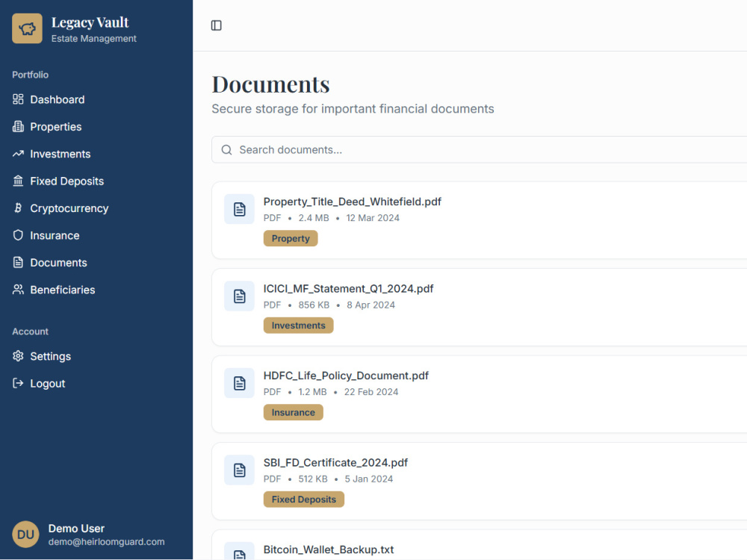Image resolution: width=747 pixels, height=560 pixels.
Task: Click the '5 Jan 2024' date
Action: tap(369, 479)
